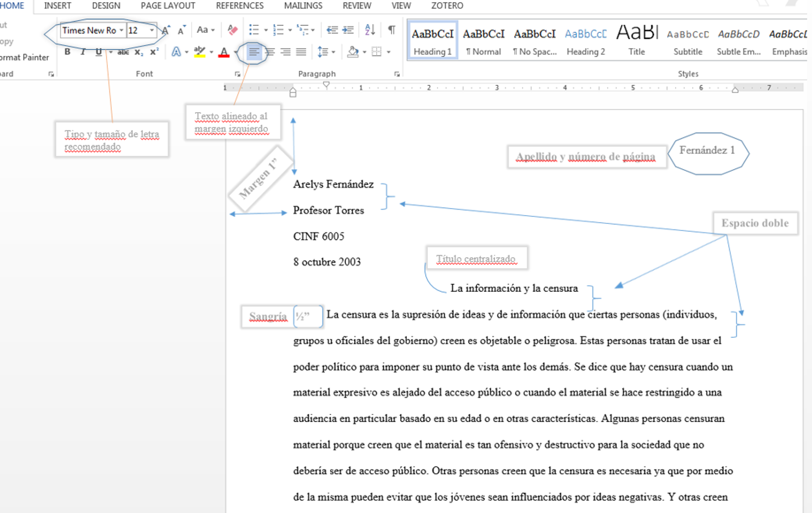Apply Text Effects and Typography
812x513 pixels.
[176, 52]
